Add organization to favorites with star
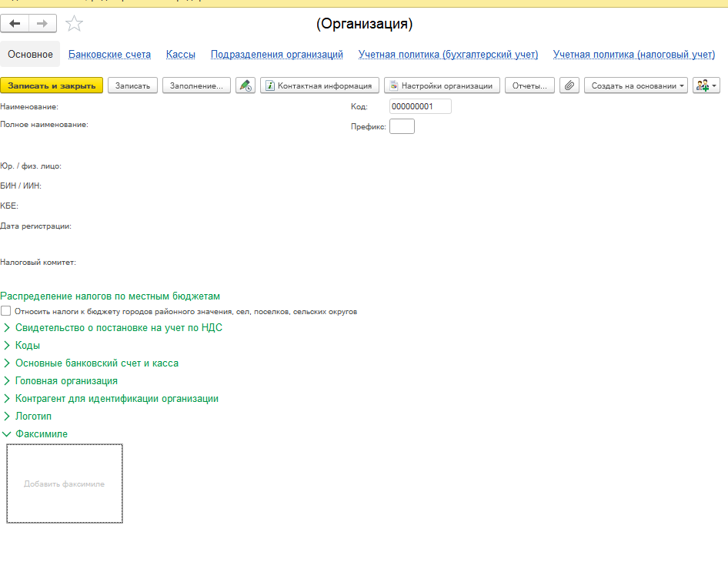The height and width of the screenshot is (569, 728). (x=74, y=24)
